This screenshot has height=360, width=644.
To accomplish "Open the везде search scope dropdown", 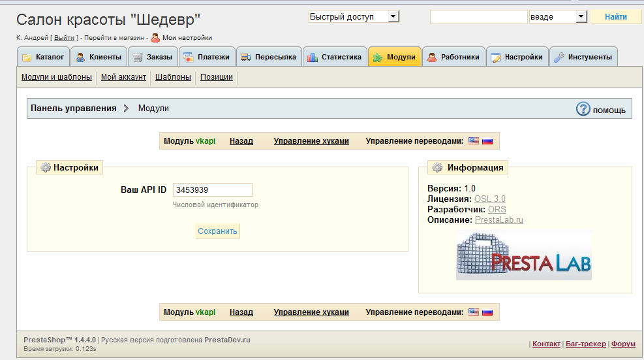I will 558,17.
